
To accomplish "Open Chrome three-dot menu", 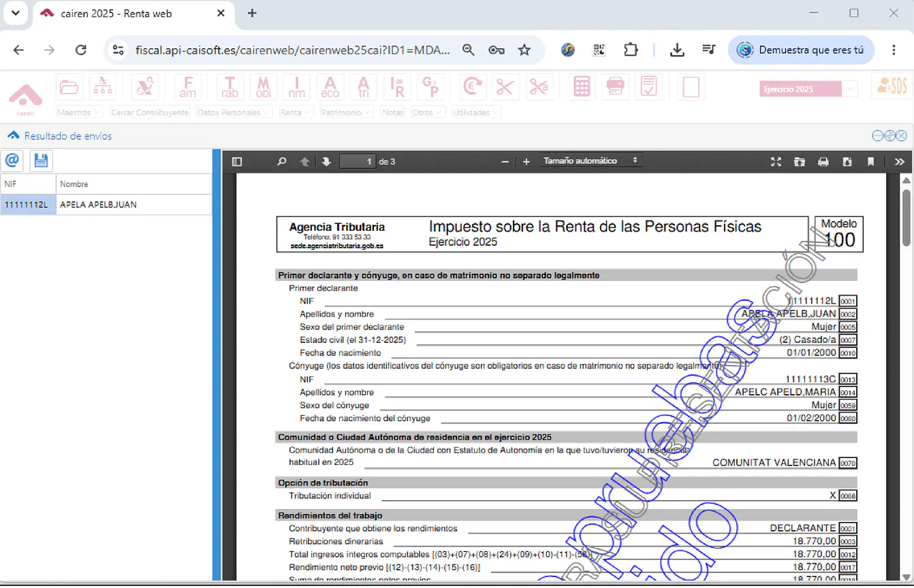I will click(x=894, y=50).
